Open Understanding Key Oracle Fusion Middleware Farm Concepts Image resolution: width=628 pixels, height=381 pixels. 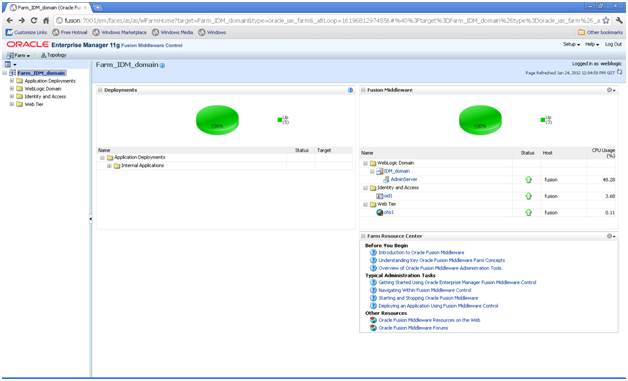[442, 260]
